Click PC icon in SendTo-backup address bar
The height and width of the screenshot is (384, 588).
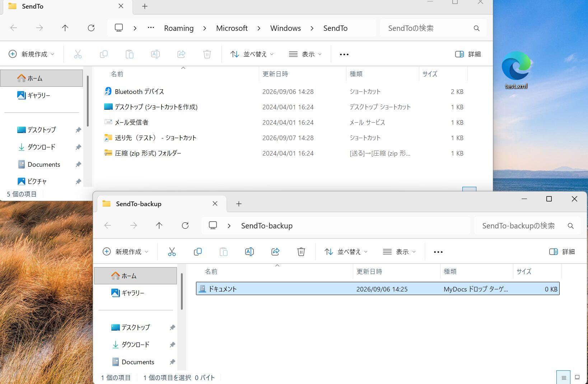213,226
